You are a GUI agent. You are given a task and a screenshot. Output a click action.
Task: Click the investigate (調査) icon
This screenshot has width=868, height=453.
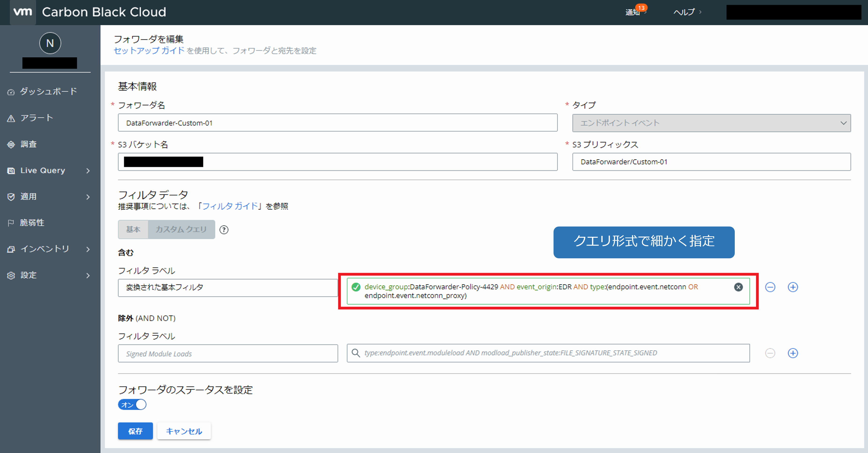11,145
